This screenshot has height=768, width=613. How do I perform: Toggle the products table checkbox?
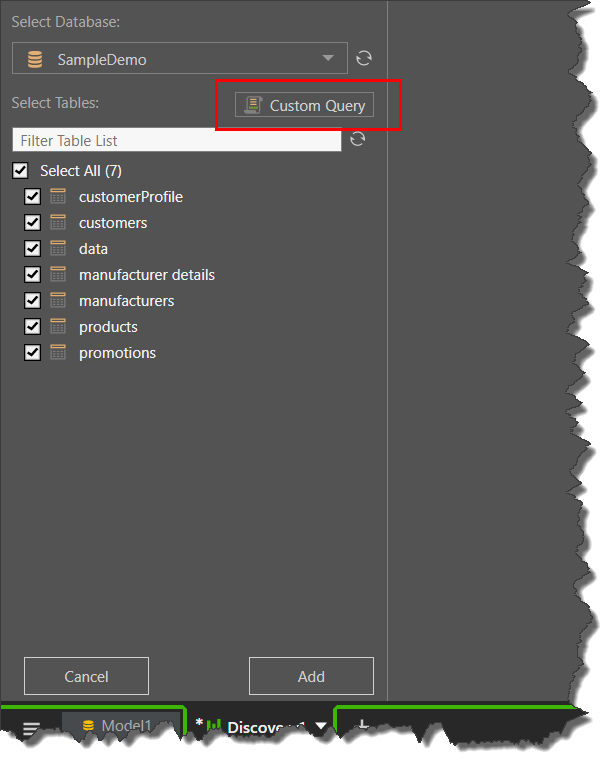[33, 327]
